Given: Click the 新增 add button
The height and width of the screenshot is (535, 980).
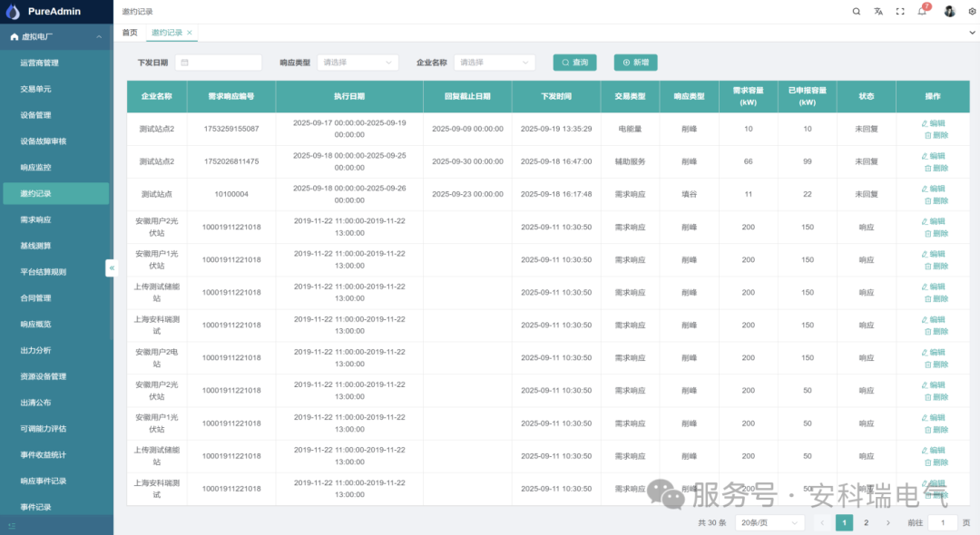Looking at the screenshot, I should pos(634,62).
